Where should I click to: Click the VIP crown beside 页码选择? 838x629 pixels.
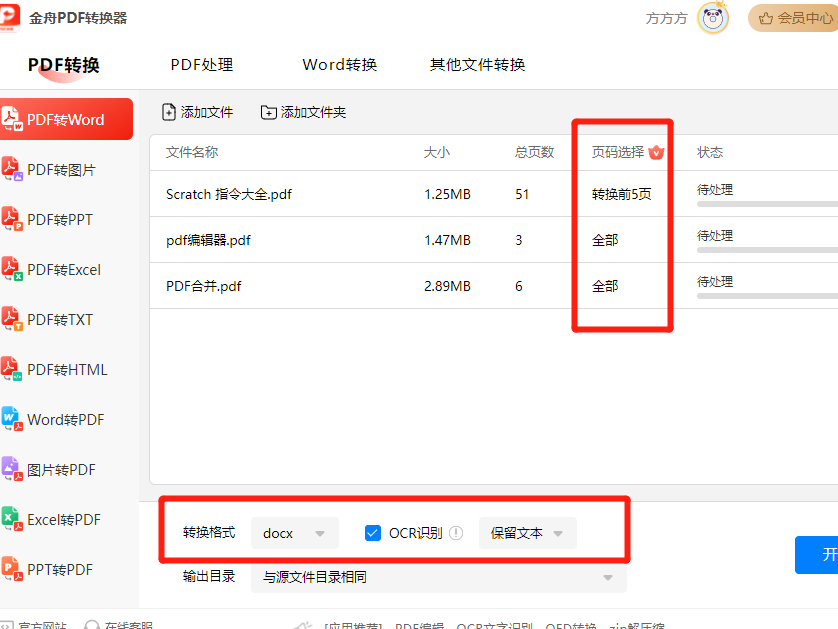tap(656, 152)
